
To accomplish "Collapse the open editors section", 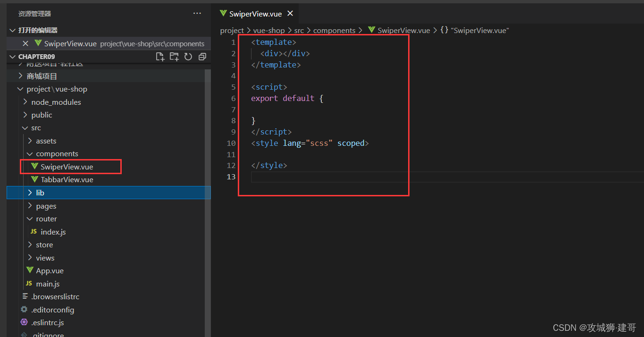I will [13, 30].
